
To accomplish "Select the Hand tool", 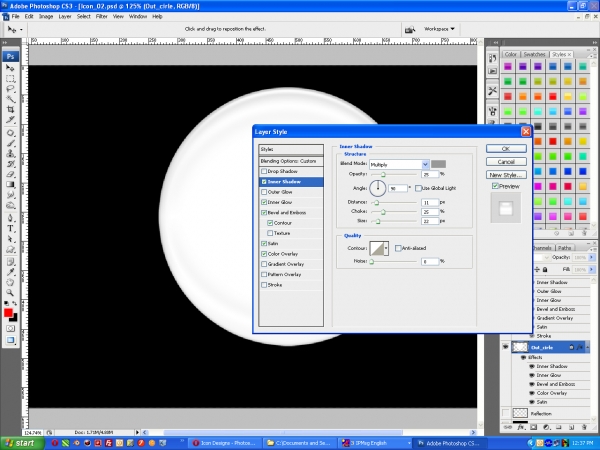I will click(x=10, y=283).
